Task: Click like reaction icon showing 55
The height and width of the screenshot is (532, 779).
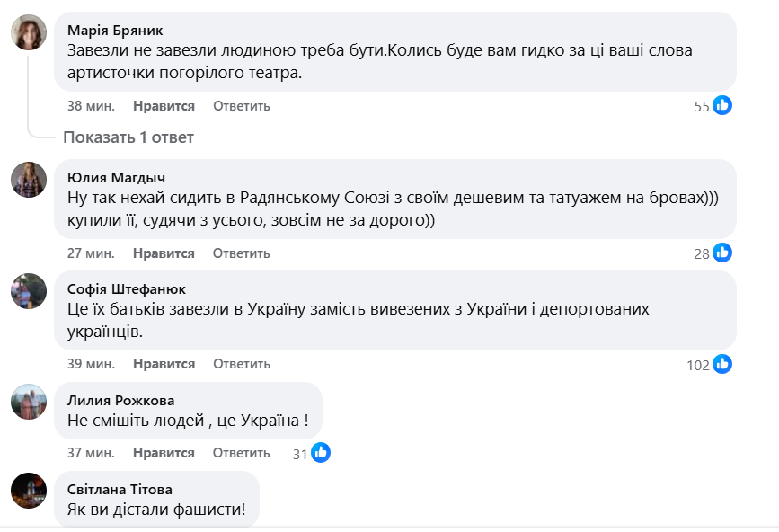Action: pos(722,106)
